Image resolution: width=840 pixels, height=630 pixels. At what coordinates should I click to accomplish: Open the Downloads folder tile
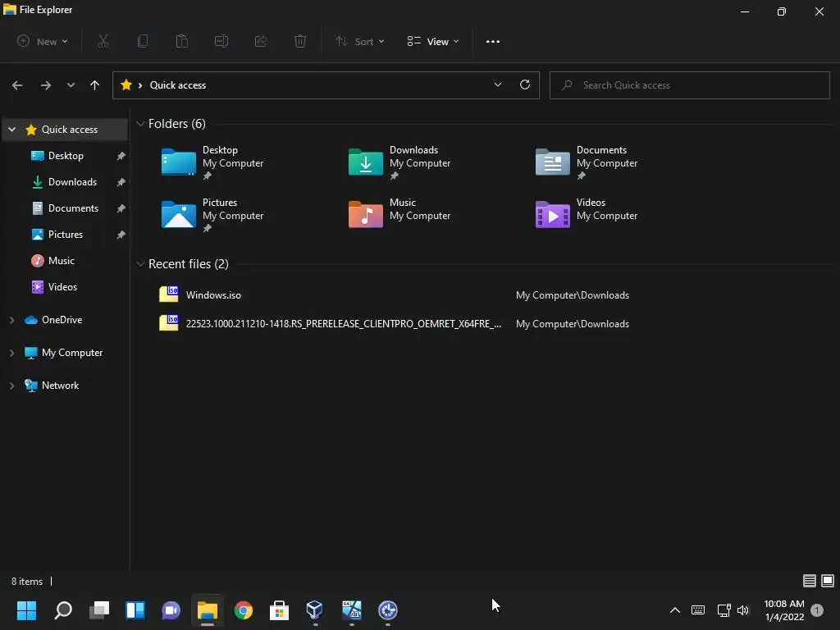pos(399,162)
